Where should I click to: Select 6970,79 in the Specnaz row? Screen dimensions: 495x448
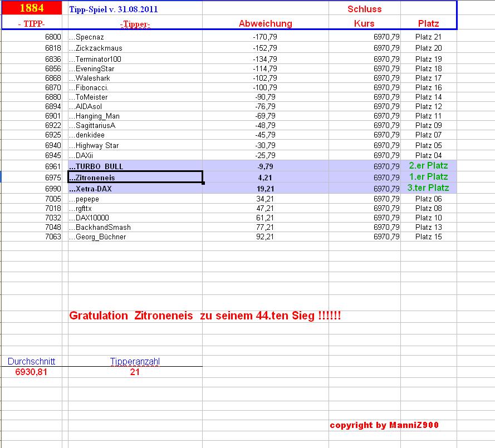coord(386,37)
